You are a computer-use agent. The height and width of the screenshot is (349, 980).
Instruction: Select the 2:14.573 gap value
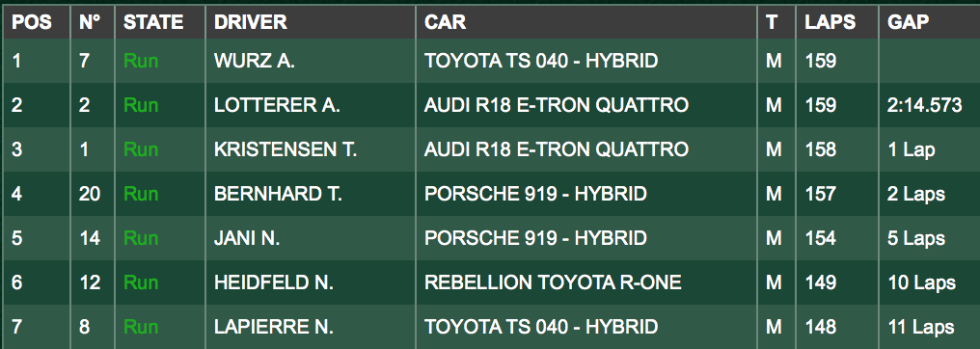tap(925, 105)
